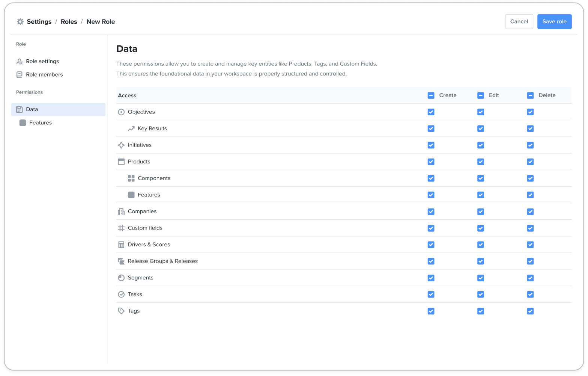Viewport: 588px width, 376px height.
Task: Open Role settings in sidebar
Action: 42,61
